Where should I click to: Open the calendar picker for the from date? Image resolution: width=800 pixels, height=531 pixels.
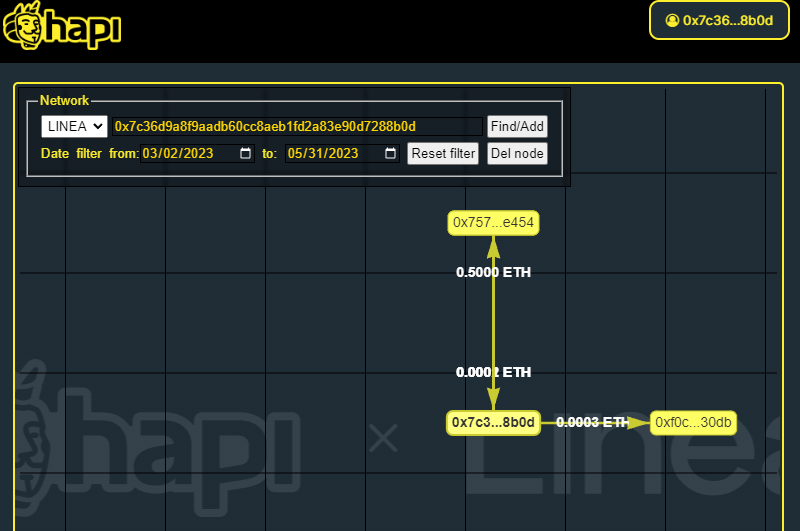pyautogui.click(x=245, y=153)
